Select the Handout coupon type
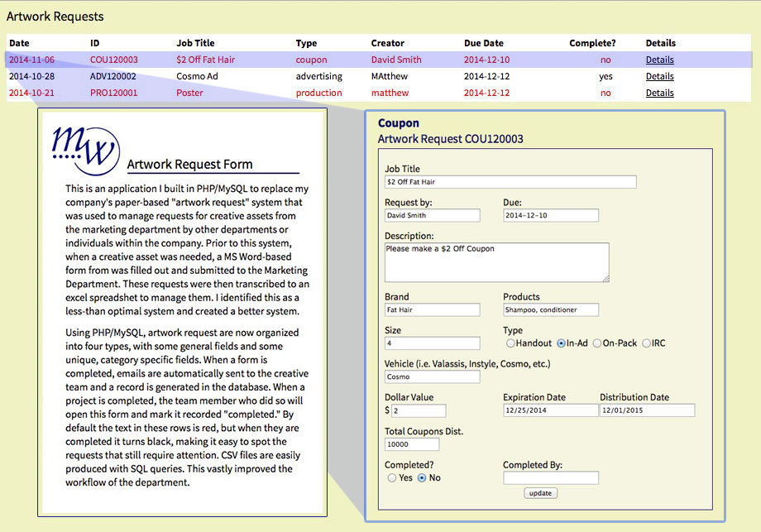Viewport: 761px width, 532px height. click(x=510, y=343)
